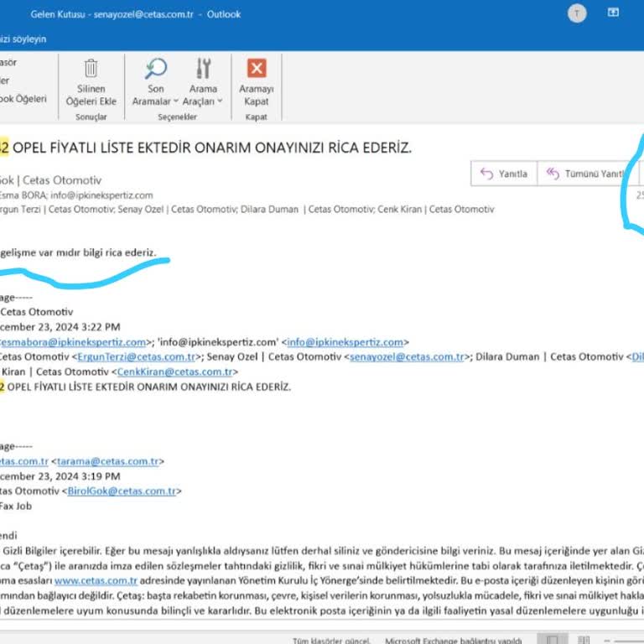Expand the Arama Araçları dropdown arrow
644x644 pixels.
click(x=220, y=101)
